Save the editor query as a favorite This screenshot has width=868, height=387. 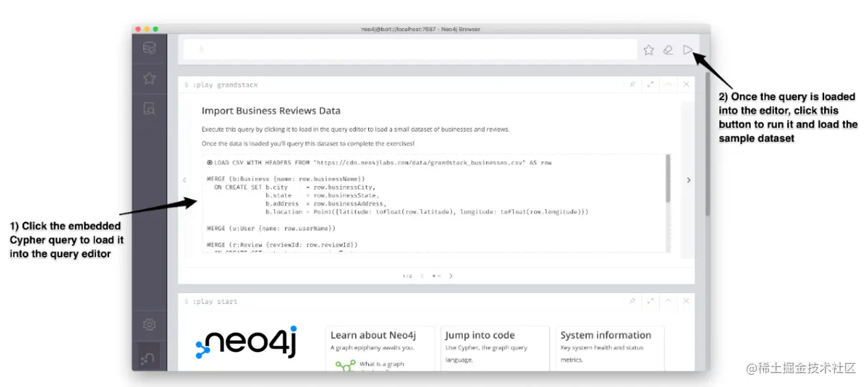(x=649, y=49)
